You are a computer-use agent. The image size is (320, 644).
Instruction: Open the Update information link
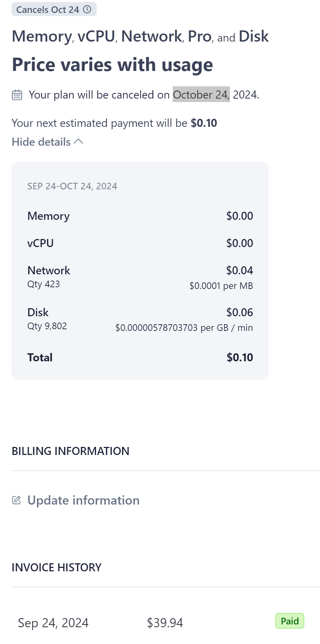(x=83, y=500)
